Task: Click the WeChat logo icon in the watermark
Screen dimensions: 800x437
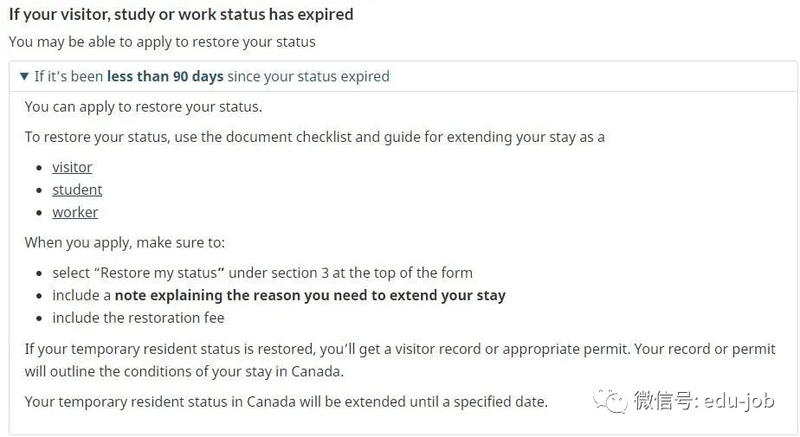Action: 610,401
